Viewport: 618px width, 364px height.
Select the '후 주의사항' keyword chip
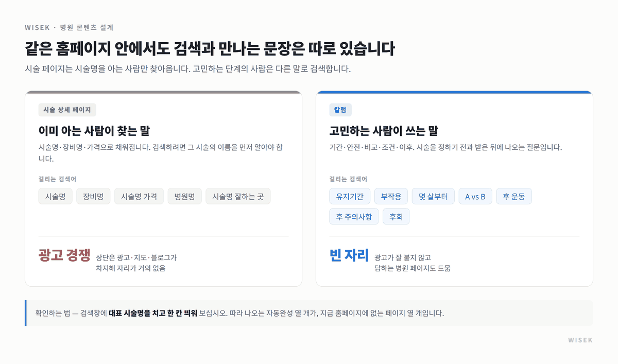(x=354, y=216)
